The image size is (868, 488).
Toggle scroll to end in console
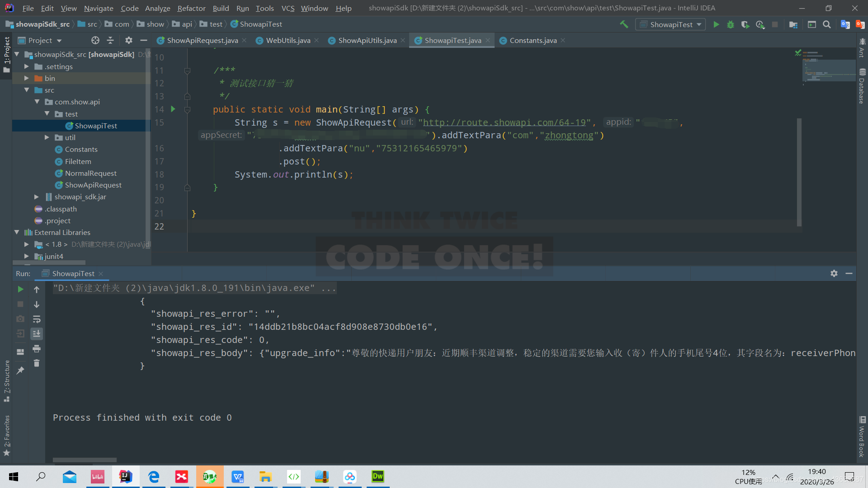pyautogui.click(x=37, y=333)
